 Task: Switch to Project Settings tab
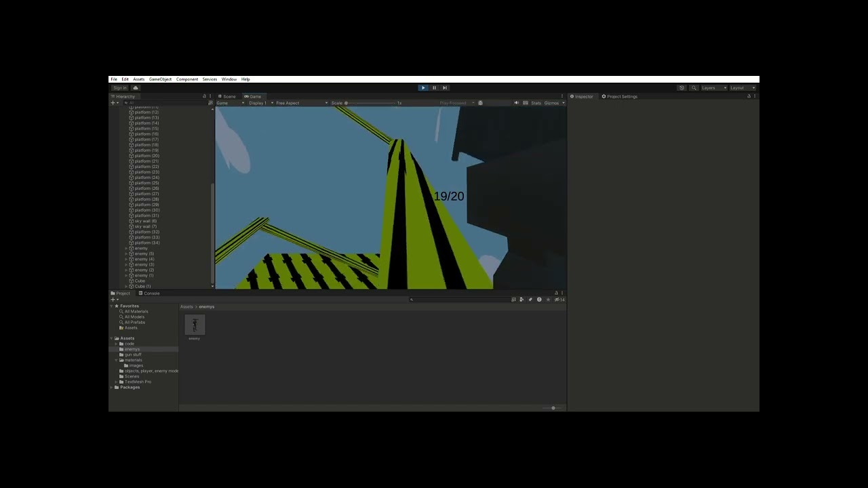620,96
